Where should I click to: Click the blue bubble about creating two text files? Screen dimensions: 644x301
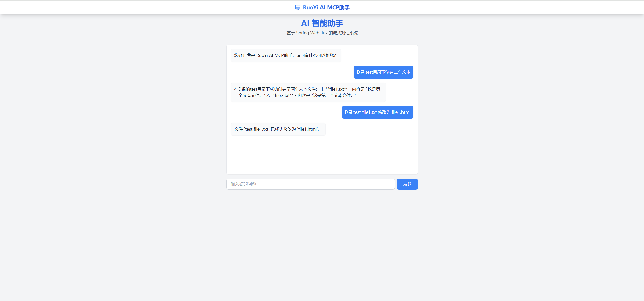click(383, 72)
